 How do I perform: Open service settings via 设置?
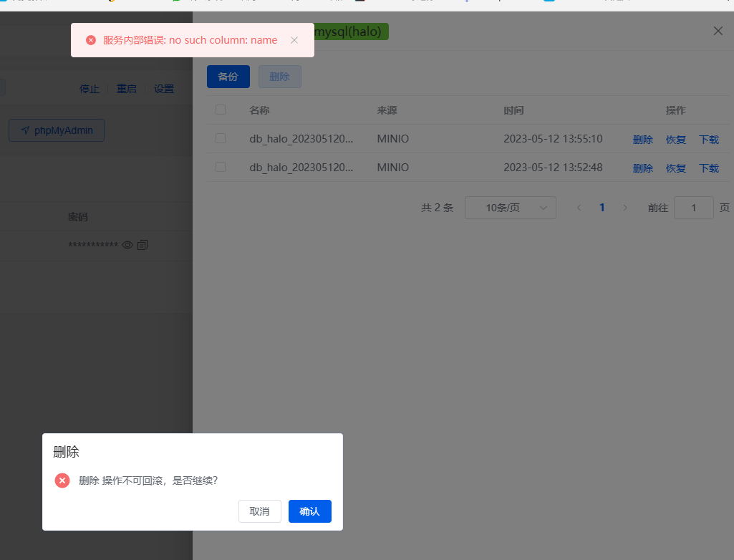(163, 88)
